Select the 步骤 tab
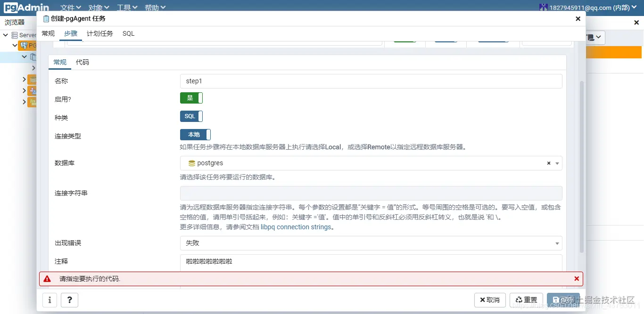This screenshot has height=314, width=644. [x=71, y=33]
